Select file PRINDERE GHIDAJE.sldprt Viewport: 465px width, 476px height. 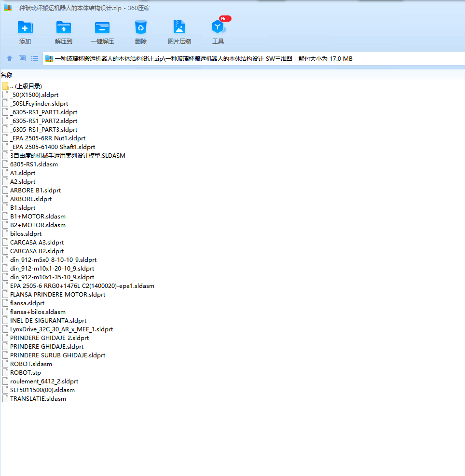point(46,347)
